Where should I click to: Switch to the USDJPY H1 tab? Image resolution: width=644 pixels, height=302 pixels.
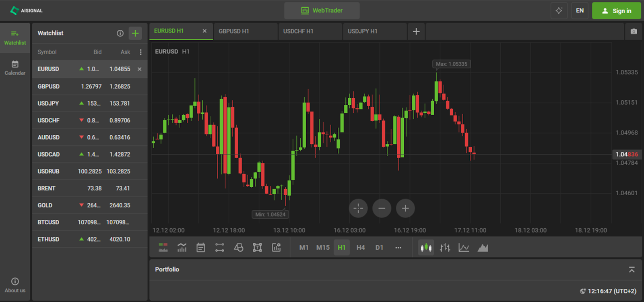375,31
